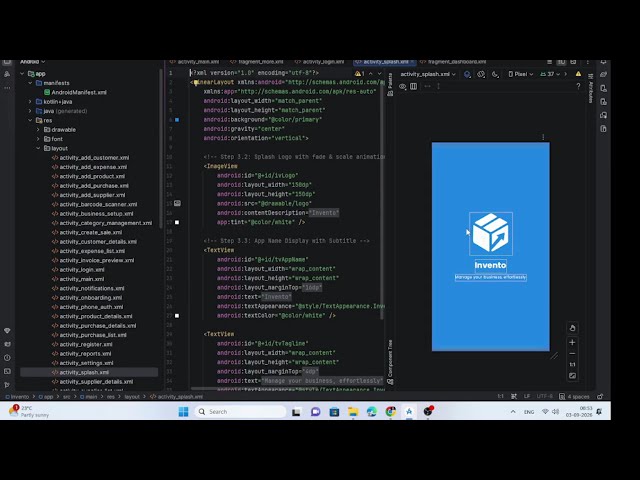This screenshot has height=480, width=640.
Task: Select activity_login.xml in project tree
Action: 78,270
